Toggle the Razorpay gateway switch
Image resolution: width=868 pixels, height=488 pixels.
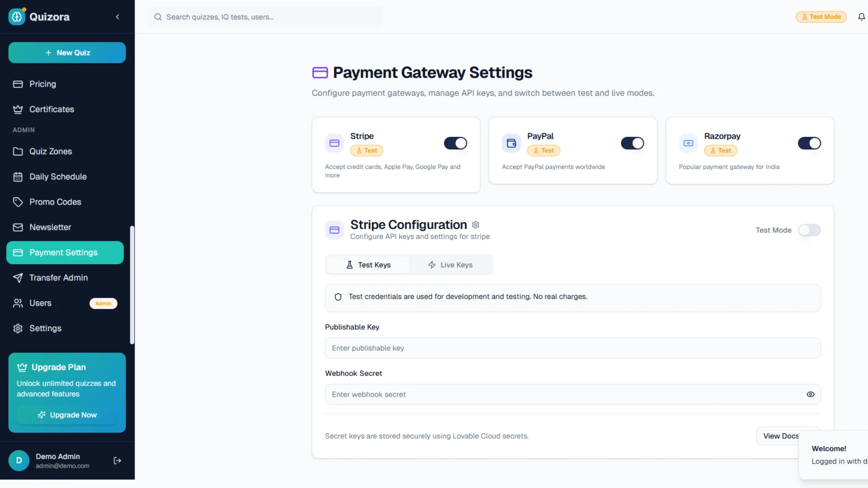[809, 143]
